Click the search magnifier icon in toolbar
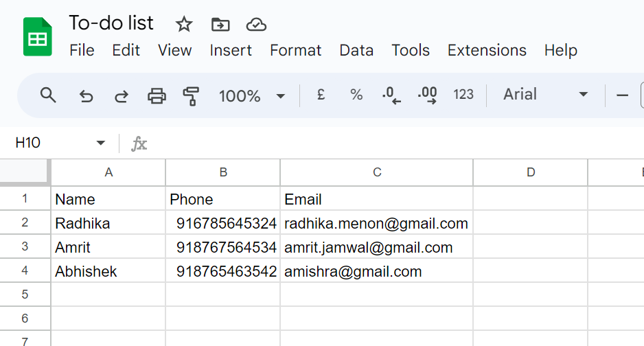This screenshot has width=644, height=346. click(x=48, y=95)
